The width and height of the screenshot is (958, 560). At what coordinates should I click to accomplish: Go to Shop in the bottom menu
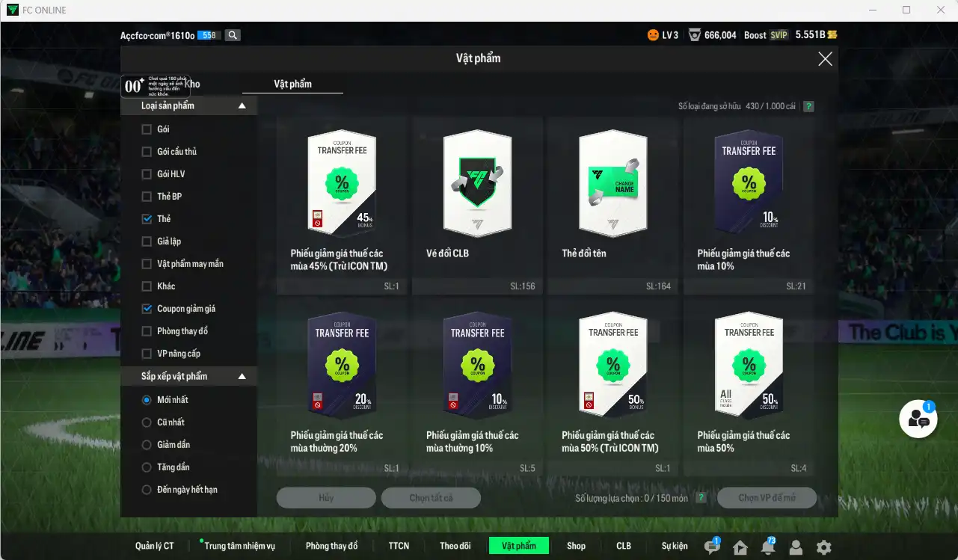(576, 546)
